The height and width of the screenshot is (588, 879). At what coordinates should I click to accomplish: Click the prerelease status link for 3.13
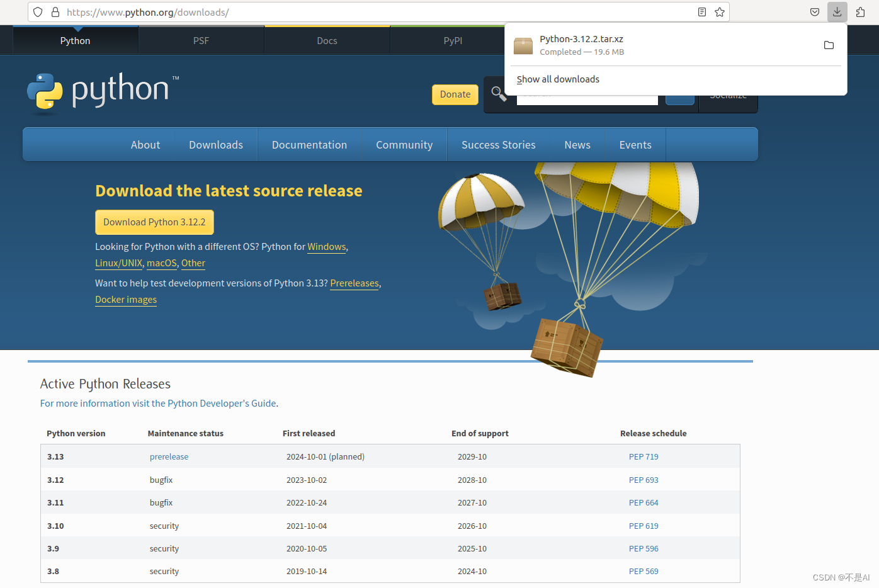169,457
